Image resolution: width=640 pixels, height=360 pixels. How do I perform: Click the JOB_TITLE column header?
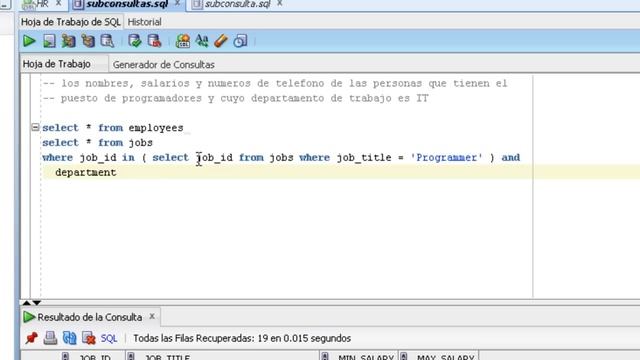point(222,357)
